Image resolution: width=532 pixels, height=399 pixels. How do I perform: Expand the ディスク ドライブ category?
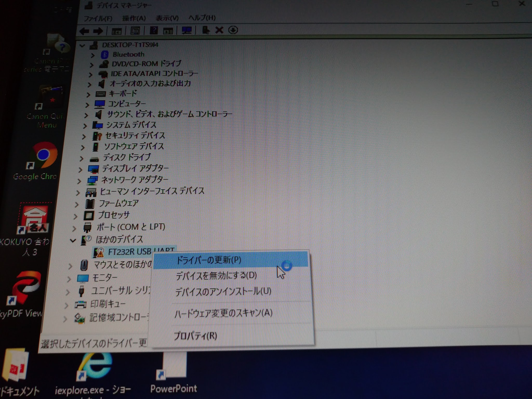[82, 158]
